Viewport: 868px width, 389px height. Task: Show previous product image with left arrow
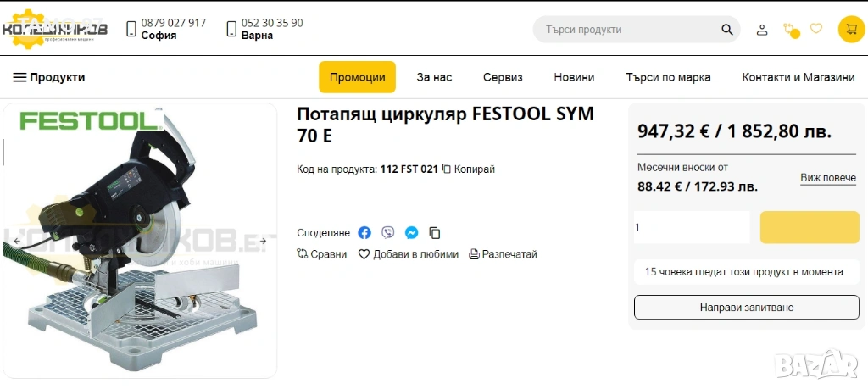pos(18,242)
